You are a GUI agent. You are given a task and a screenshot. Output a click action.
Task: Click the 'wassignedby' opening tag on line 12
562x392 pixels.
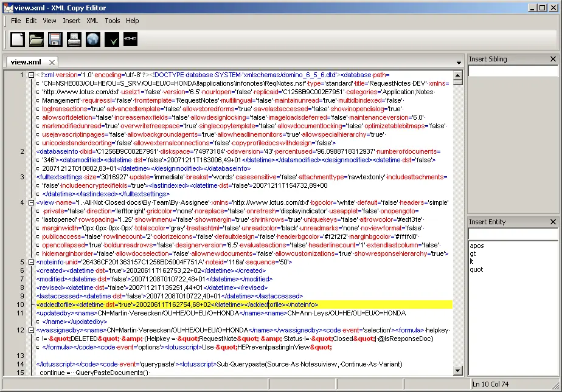click(x=58, y=331)
